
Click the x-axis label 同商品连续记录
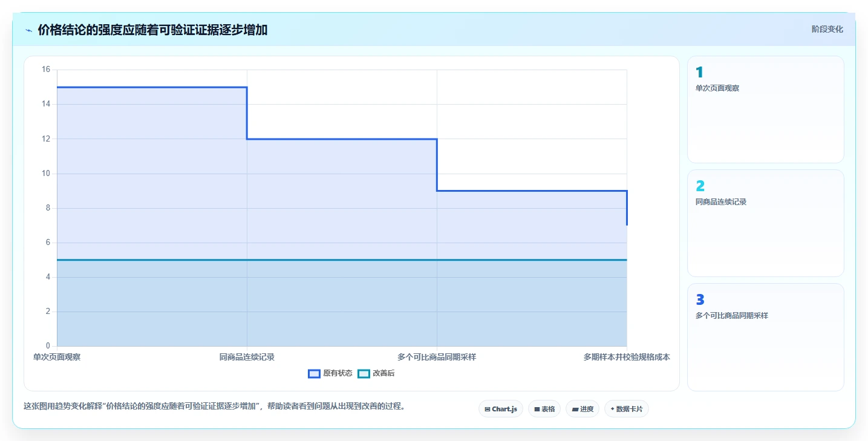(x=247, y=357)
